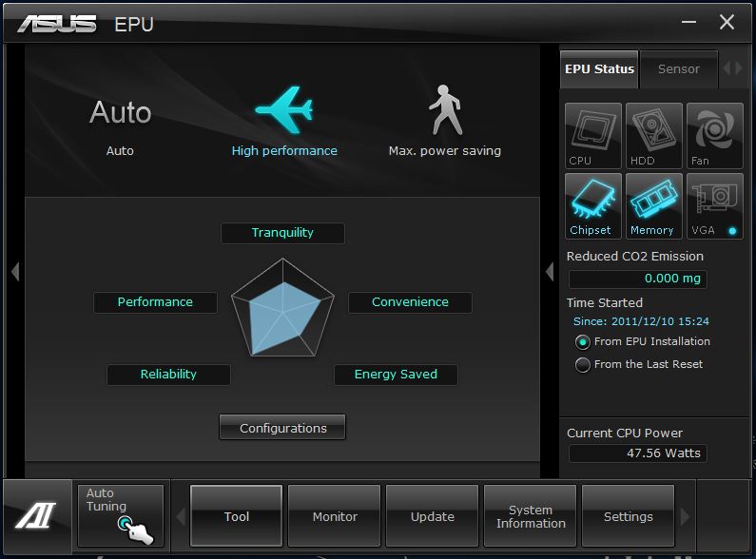Viewport: 756px width, 559px height.
Task: Click the 'Since: 2011/12/10 15:24' text
Action: [x=641, y=321]
